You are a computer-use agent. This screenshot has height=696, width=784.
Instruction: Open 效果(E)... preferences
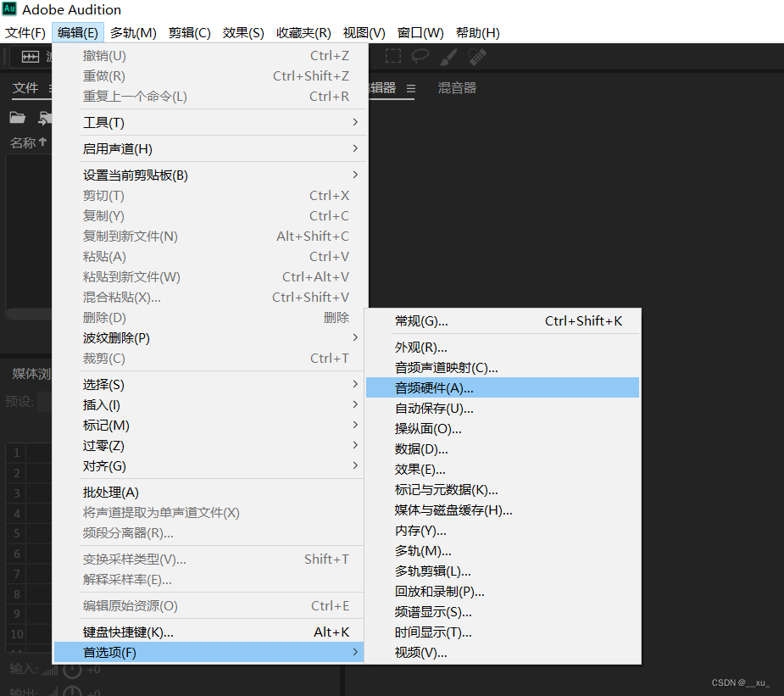503,470
